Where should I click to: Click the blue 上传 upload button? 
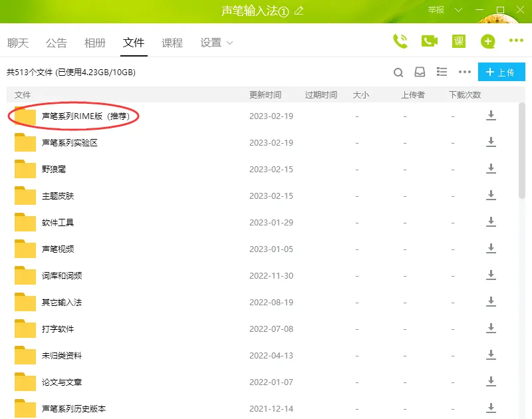pyautogui.click(x=501, y=72)
